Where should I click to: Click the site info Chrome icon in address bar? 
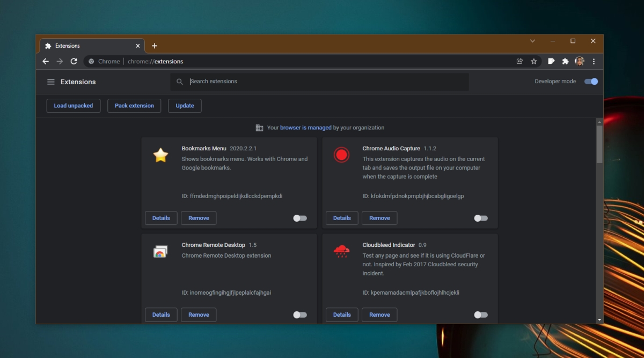(x=91, y=61)
